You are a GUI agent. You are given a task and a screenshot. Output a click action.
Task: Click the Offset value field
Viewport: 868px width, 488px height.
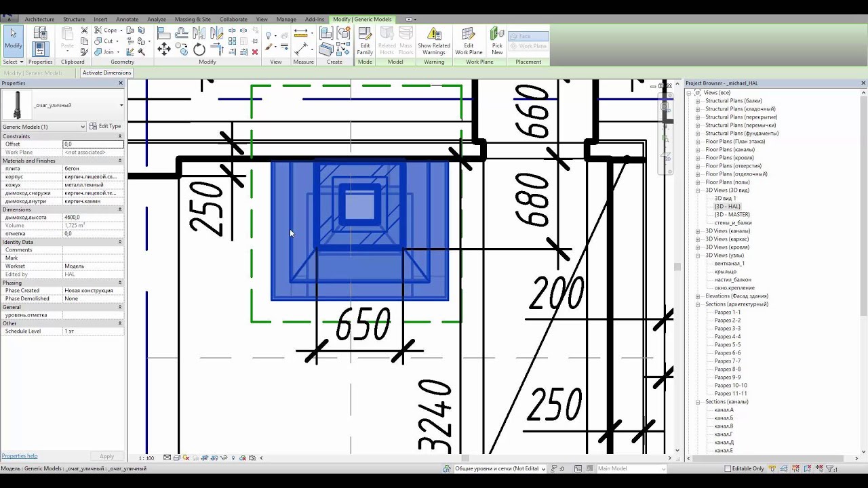(x=94, y=144)
